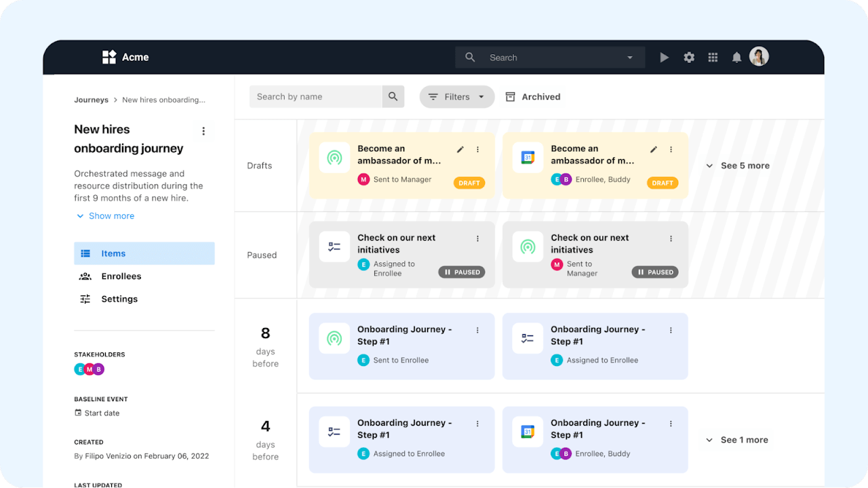Click PAUSED badge on Sent to Manager card
This screenshot has height=488, width=868.
[655, 272]
